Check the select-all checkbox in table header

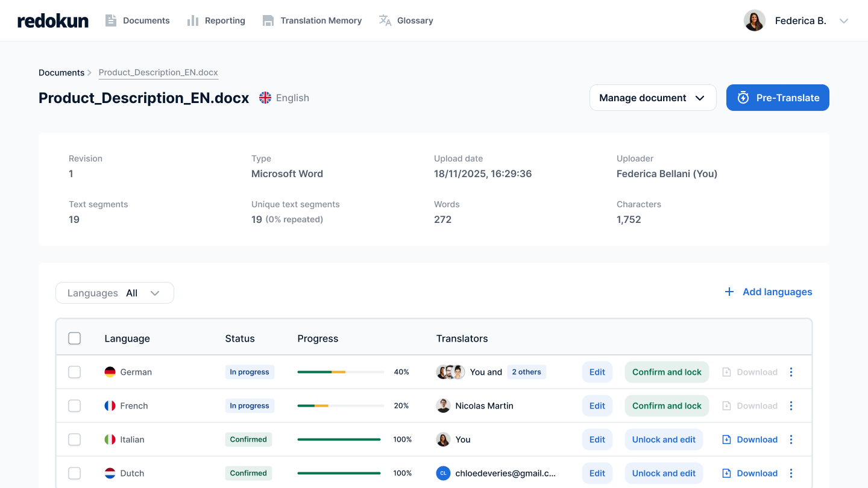tap(74, 338)
